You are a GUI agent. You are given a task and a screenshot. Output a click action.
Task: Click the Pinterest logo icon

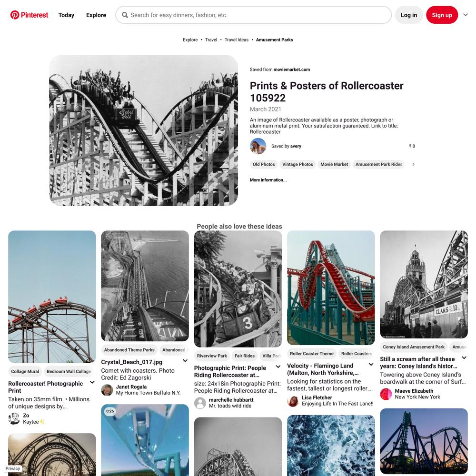(x=15, y=15)
